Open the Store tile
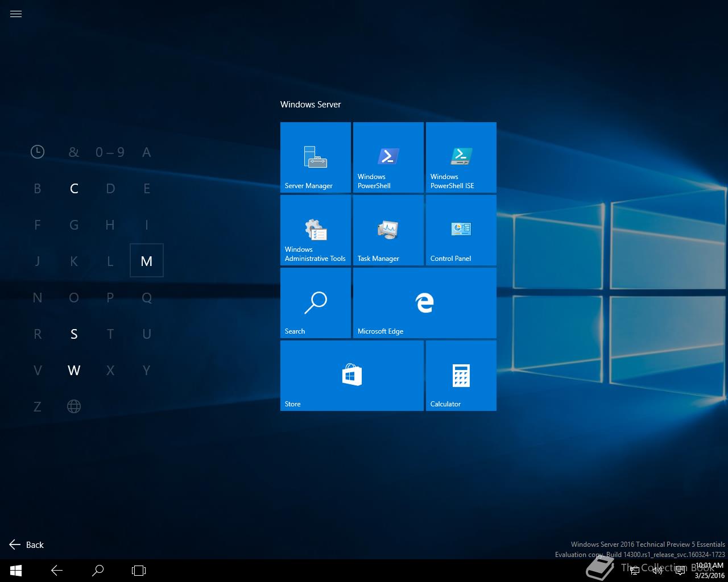 tap(352, 376)
